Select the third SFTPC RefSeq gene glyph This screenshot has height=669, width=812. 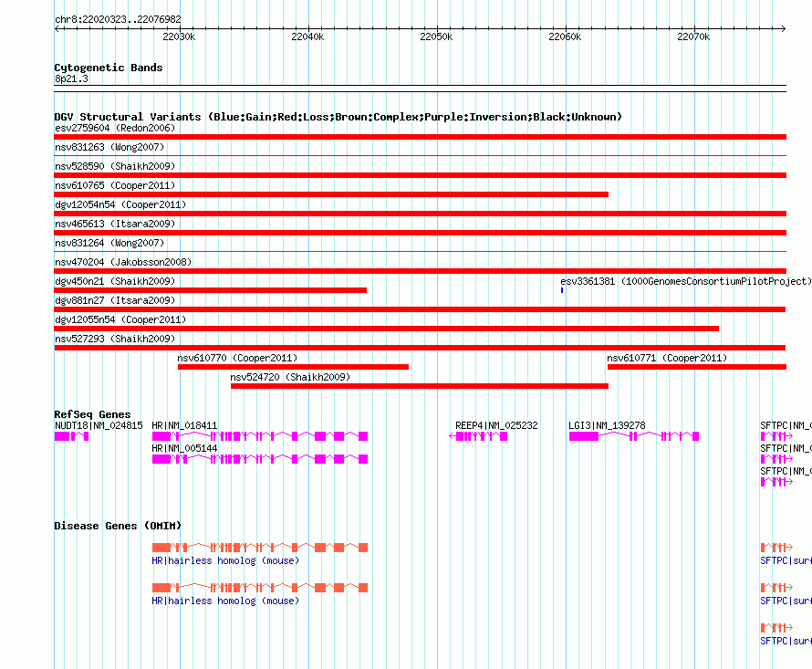click(776, 482)
